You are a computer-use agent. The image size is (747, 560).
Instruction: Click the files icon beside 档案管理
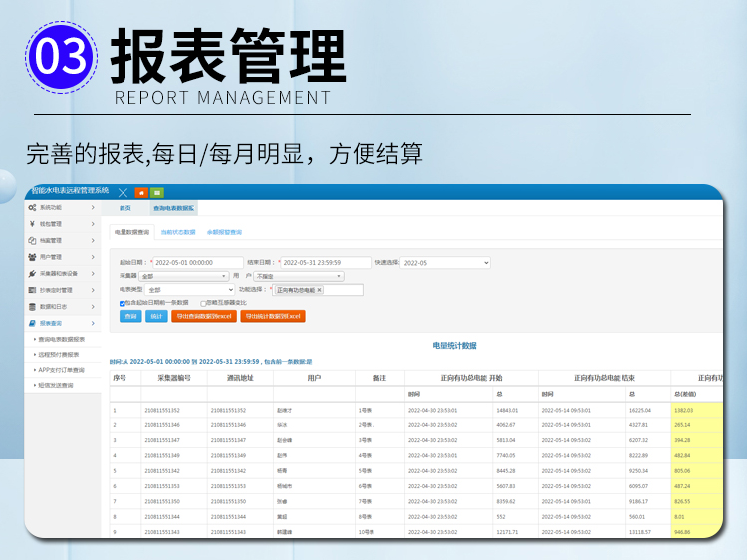pyautogui.click(x=32, y=241)
